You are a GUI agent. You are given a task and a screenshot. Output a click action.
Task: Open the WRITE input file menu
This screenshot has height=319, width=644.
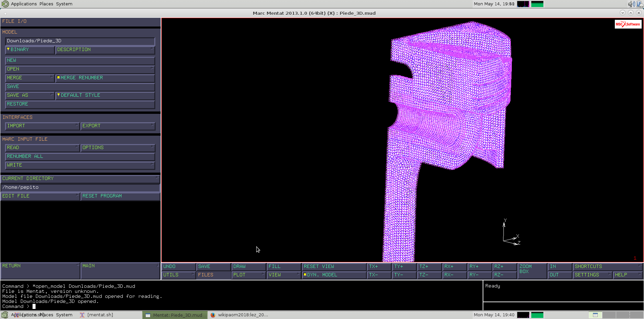[x=80, y=165]
